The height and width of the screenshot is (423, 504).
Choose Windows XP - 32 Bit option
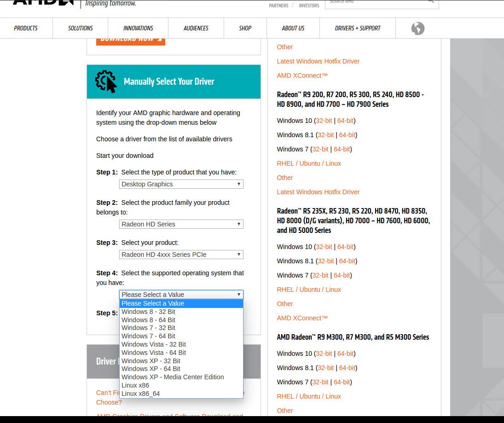(181, 361)
